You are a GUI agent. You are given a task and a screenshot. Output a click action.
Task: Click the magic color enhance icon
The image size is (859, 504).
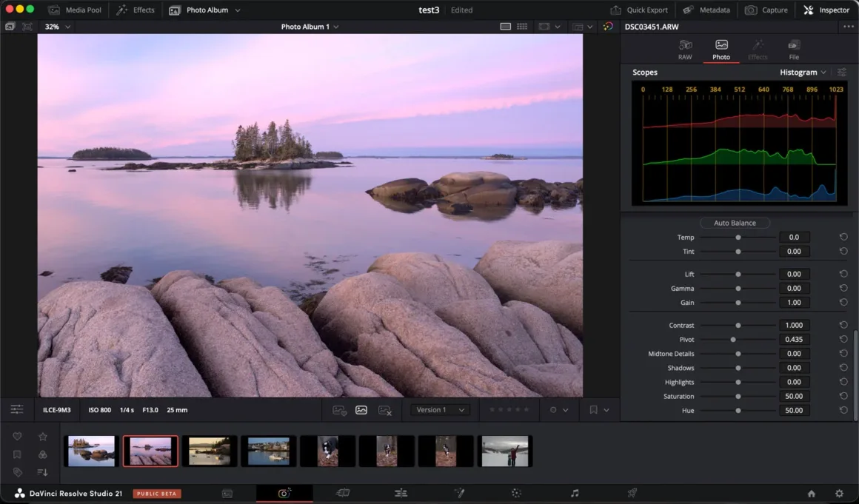coord(608,27)
